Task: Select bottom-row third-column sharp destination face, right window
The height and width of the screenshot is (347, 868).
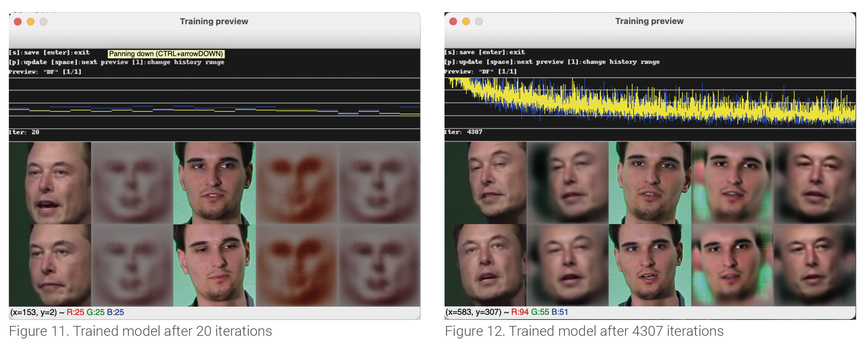Action: (x=650, y=265)
